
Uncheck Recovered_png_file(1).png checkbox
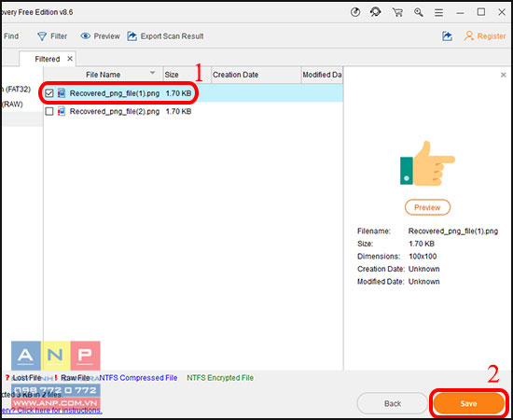49,93
